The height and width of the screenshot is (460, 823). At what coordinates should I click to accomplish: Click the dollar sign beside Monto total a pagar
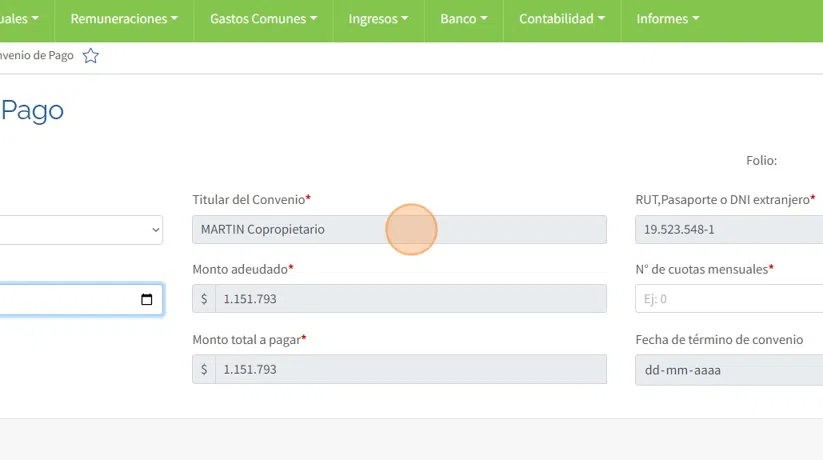204,369
